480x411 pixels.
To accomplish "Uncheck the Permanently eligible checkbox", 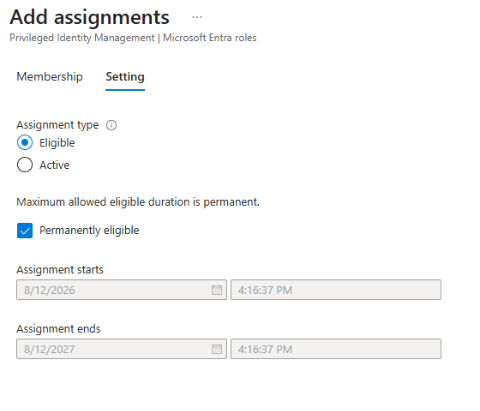I will (x=25, y=230).
